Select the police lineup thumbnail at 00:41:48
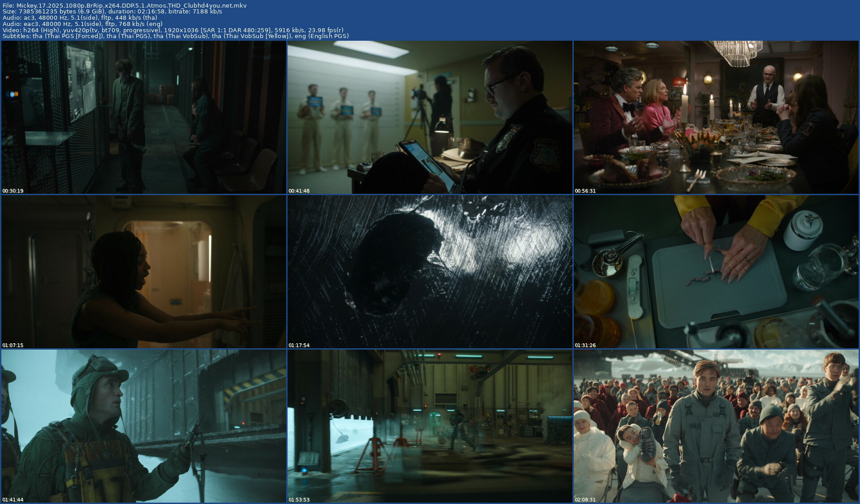This screenshot has height=504, width=860. [430, 118]
